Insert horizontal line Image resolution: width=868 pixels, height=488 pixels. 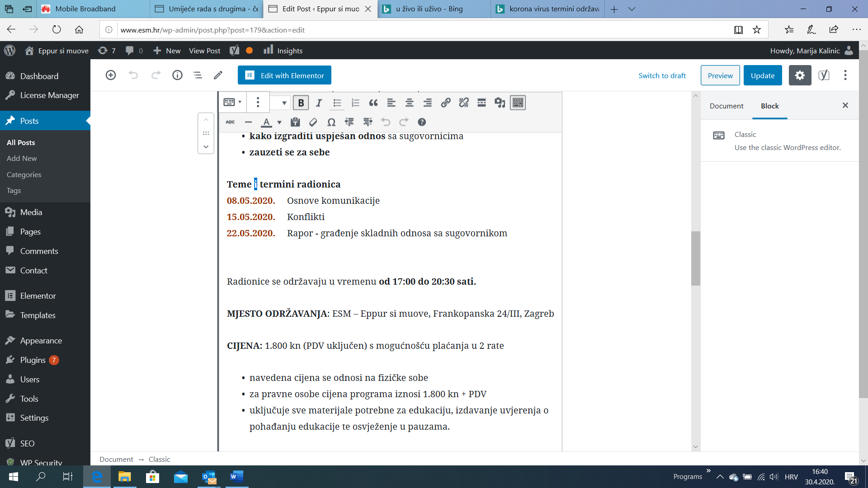[x=248, y=122]
